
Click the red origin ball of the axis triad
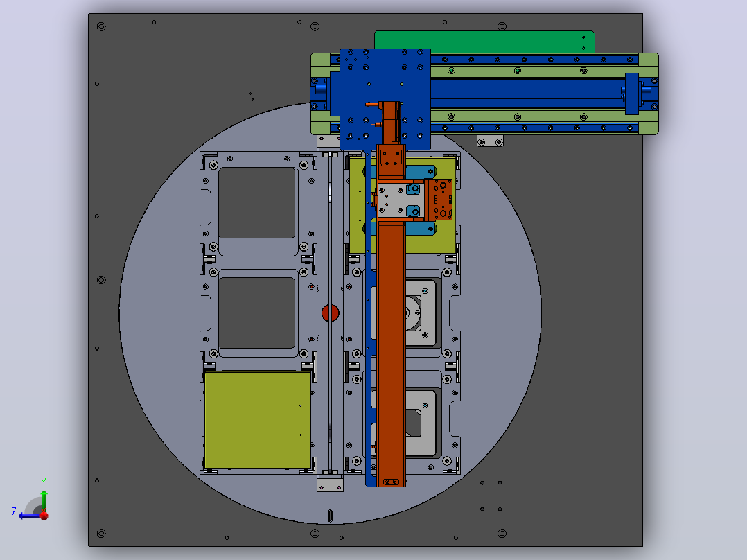(x=44, y=516)
